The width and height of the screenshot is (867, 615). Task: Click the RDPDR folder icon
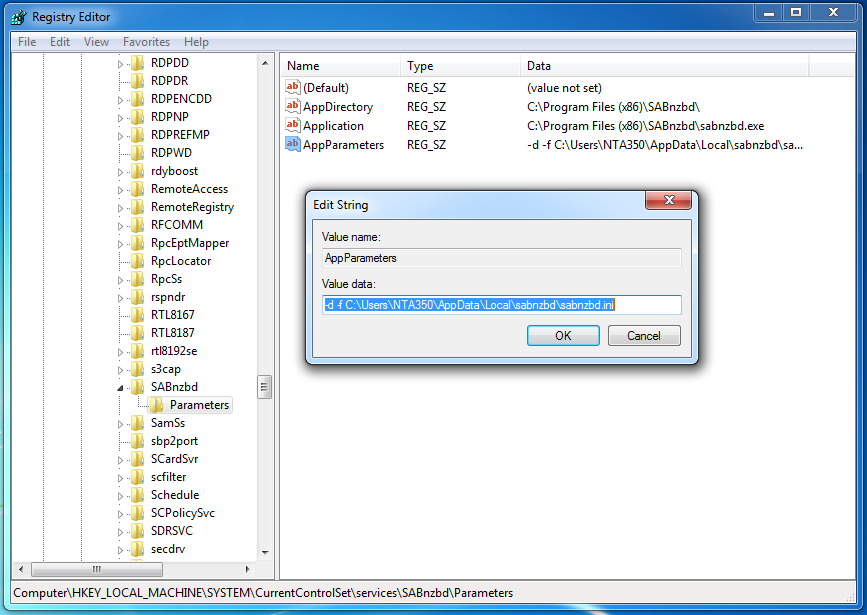138,81
